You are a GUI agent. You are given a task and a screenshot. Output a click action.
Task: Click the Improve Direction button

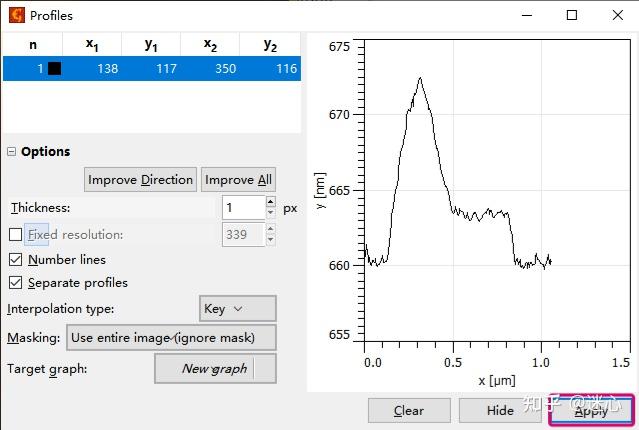point(140,180)
